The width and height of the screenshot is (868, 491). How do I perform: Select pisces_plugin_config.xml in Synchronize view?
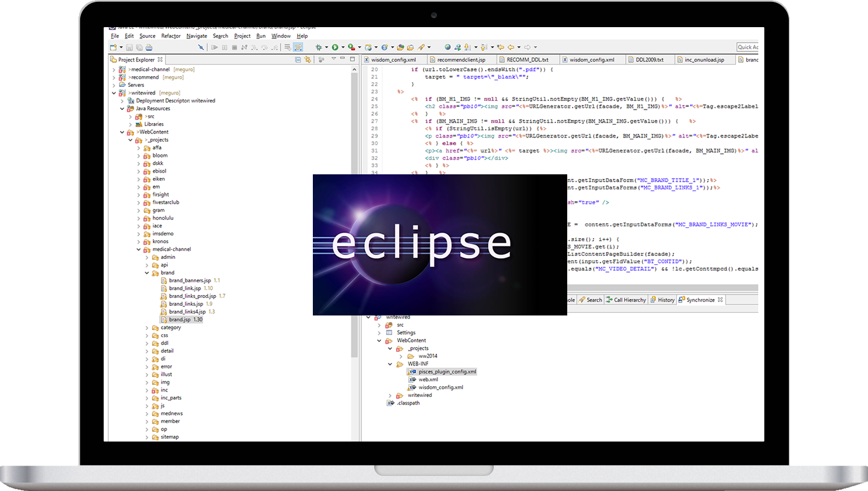(x=442, y=372)
